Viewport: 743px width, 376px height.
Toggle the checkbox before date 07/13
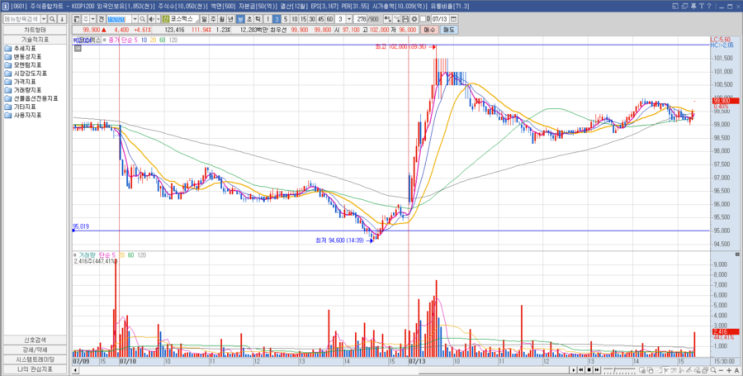tap(423, 19)
